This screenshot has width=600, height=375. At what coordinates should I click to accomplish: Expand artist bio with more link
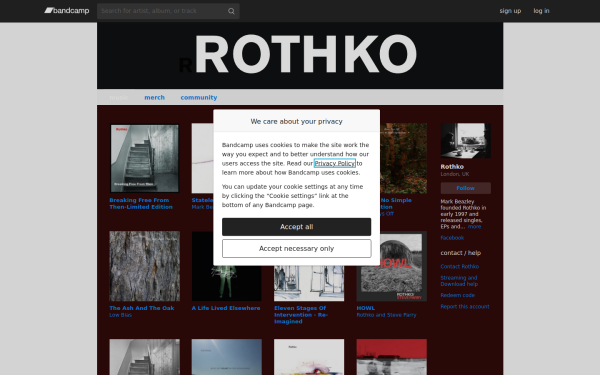coord(474,227)
